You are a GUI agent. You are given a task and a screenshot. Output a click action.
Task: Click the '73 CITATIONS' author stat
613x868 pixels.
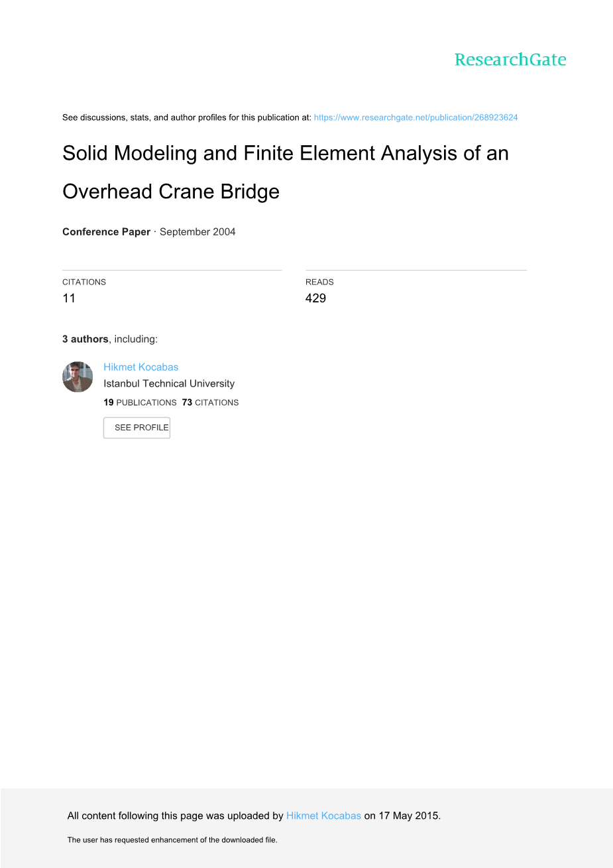pos(210,403)
